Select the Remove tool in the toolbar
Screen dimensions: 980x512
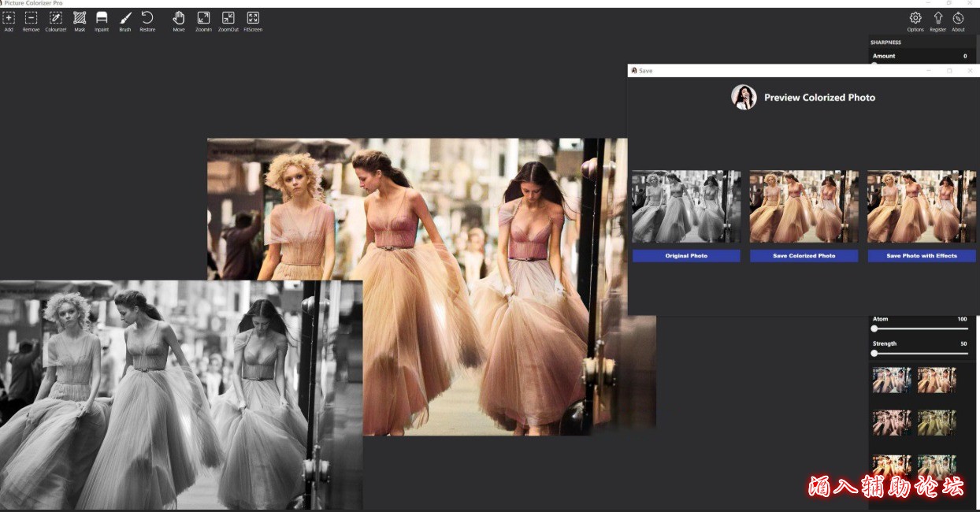click(31, 18)
